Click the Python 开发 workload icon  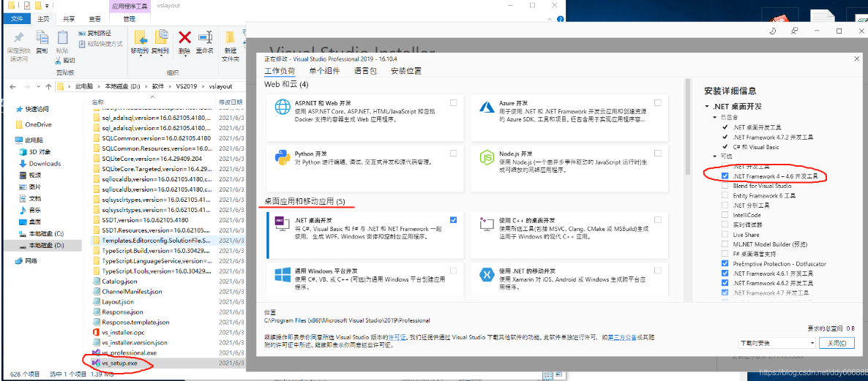[283, 157]
